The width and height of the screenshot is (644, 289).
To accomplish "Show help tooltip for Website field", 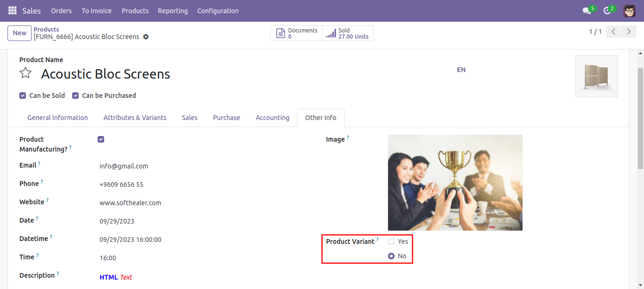I will coord(47,200).
